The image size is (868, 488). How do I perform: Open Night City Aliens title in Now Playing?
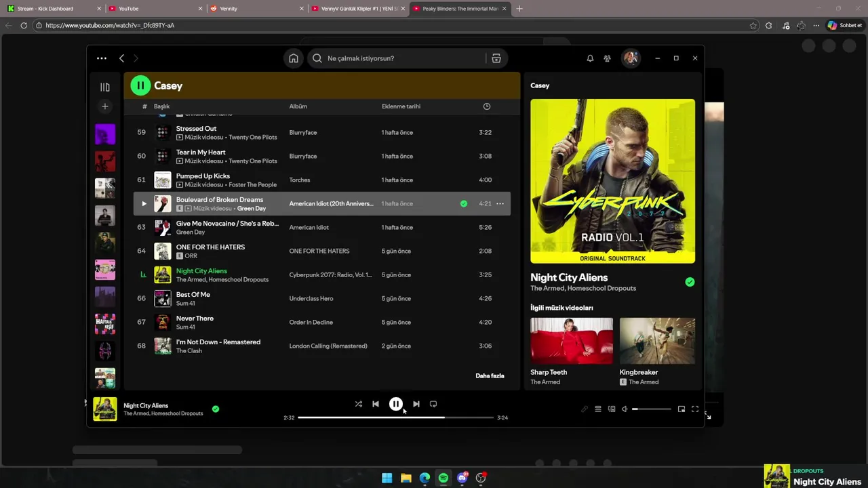coord(569,277)
